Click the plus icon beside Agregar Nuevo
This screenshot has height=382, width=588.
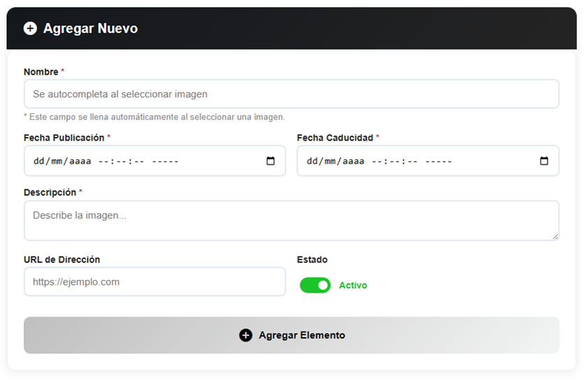pos(30,29)
